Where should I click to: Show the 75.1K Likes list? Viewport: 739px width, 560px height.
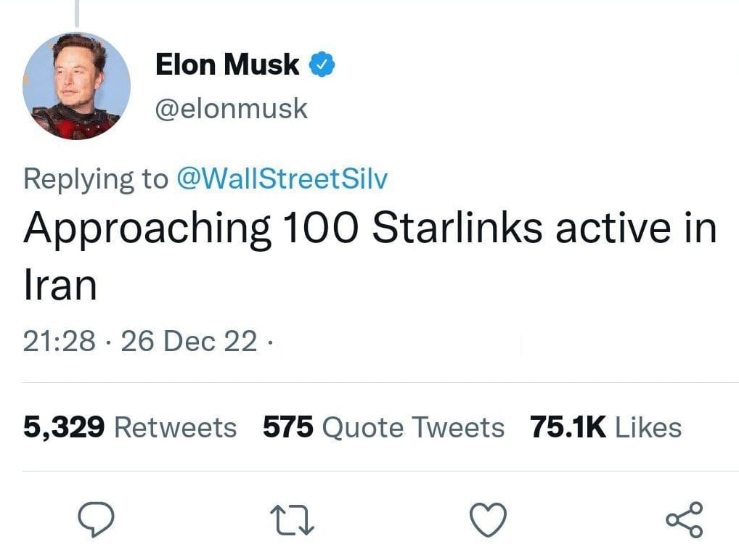(606, 427)
